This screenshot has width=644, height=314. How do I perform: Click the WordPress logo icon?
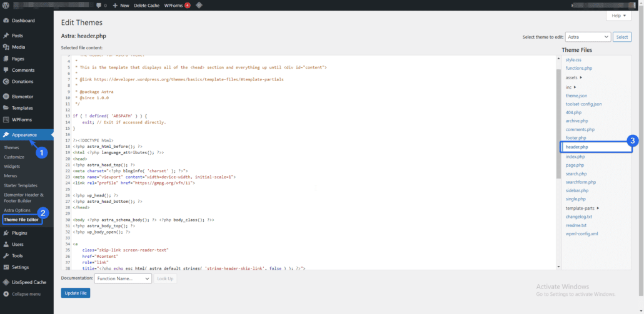[6, 6]
